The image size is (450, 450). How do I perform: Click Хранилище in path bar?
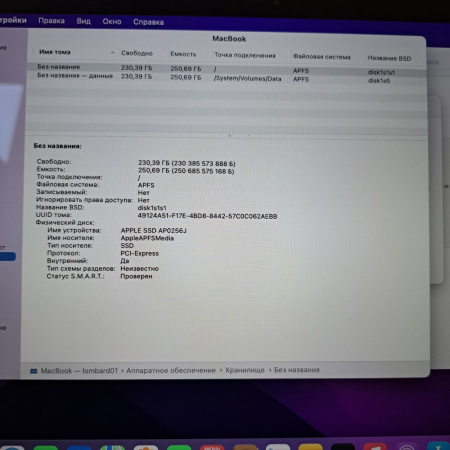point(245,370)
